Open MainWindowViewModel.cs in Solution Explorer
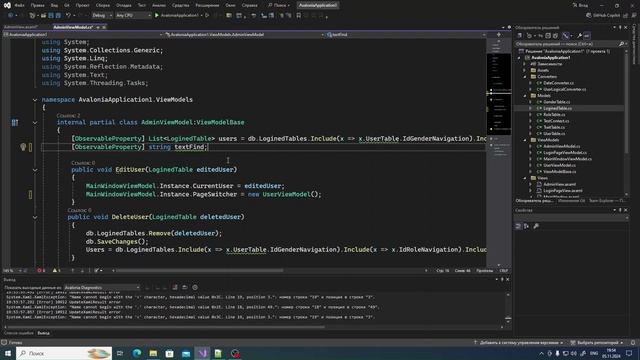 567,159
